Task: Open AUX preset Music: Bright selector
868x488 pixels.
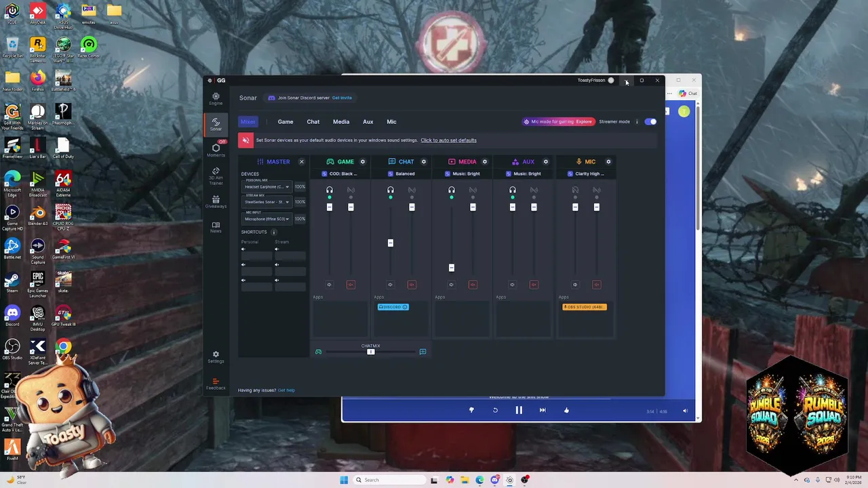Action: (x=523, y=174)
